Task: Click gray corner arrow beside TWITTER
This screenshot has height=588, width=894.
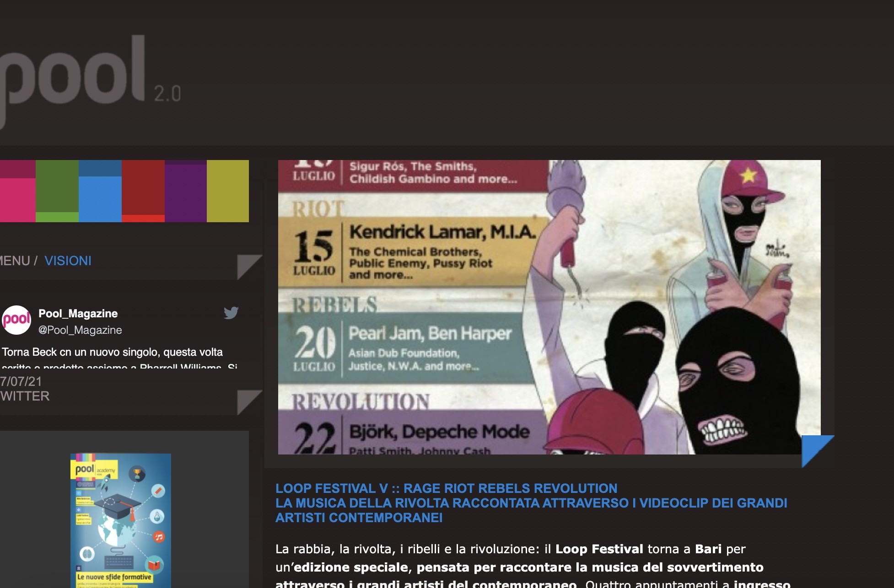Action: click(249, 402)
